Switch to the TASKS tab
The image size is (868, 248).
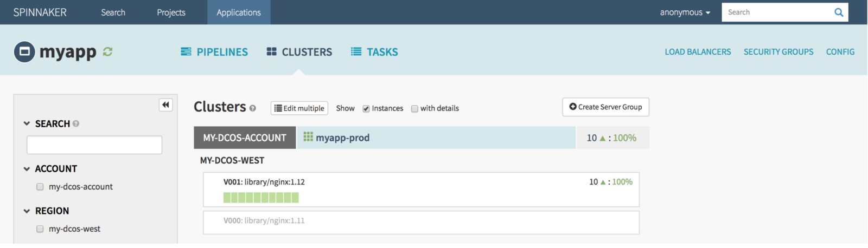coord(374,52)
